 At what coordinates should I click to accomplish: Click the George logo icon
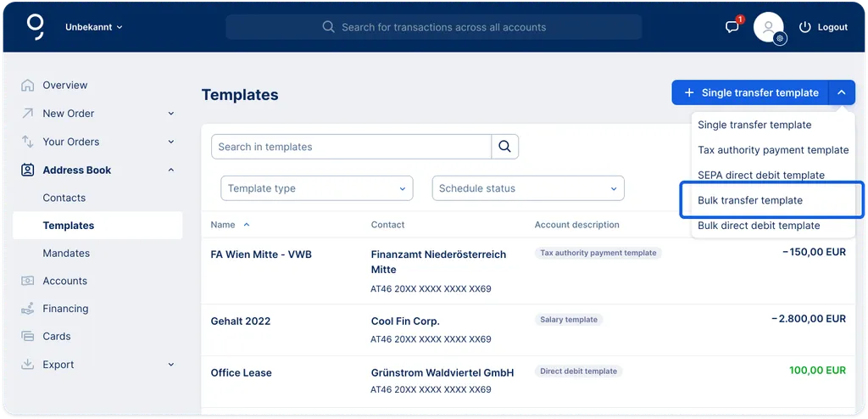tap(36, 26)
